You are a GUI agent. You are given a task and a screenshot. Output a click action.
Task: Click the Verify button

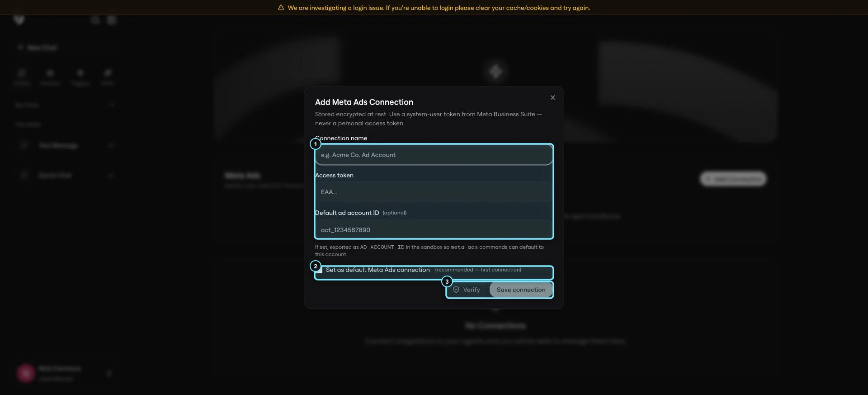tap(467, 290)
